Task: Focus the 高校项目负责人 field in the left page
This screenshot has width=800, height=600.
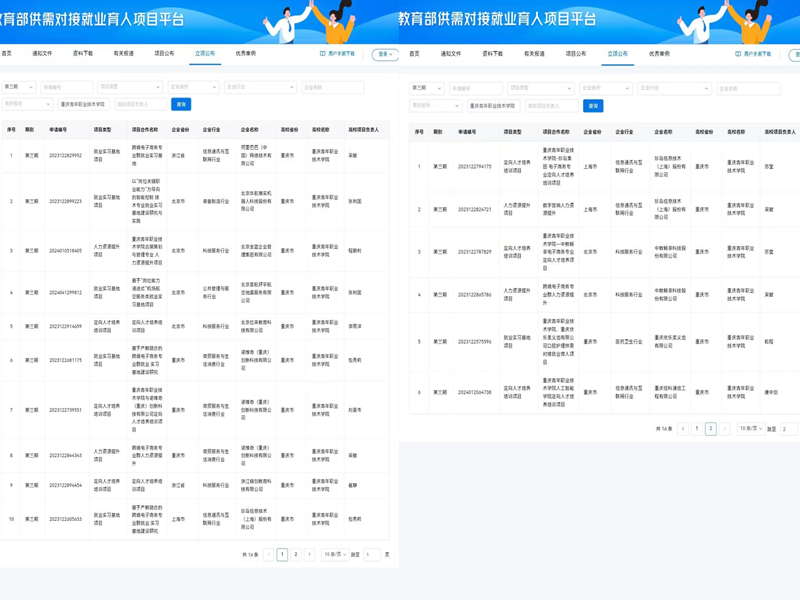Action: pyautogui.click(x=140, y=104)
